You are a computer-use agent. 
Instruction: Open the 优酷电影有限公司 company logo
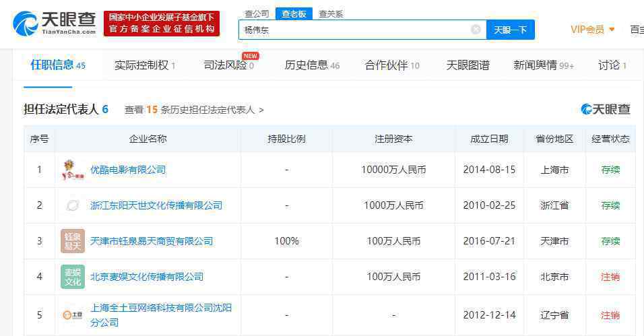coord(73,170)
